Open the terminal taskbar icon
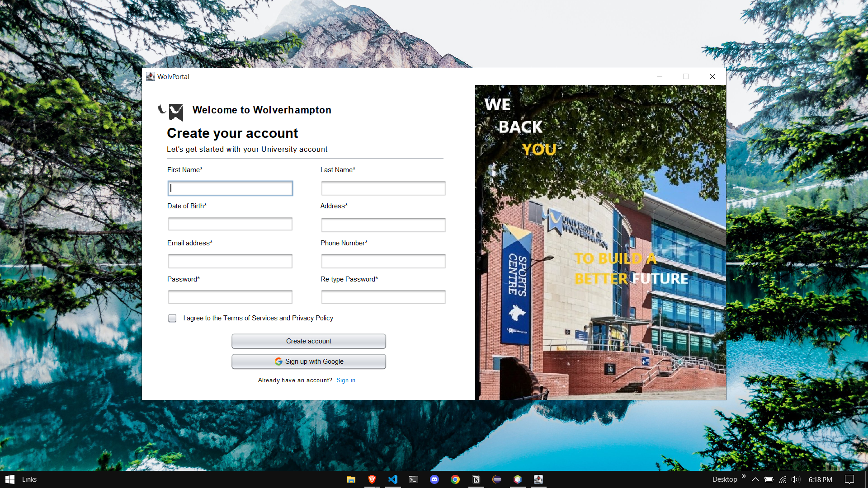Viewport: 868px width, 488px height. click(414, 479)
